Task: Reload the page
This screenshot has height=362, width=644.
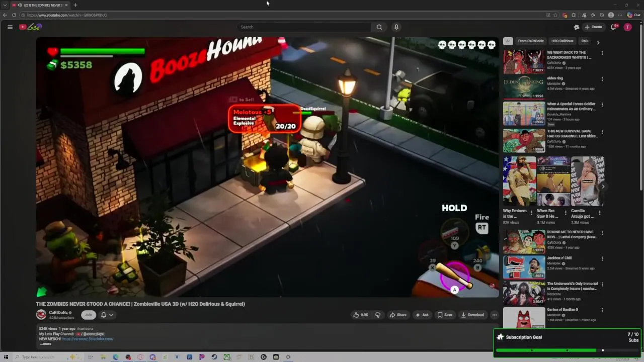Action: click(14, 15)
